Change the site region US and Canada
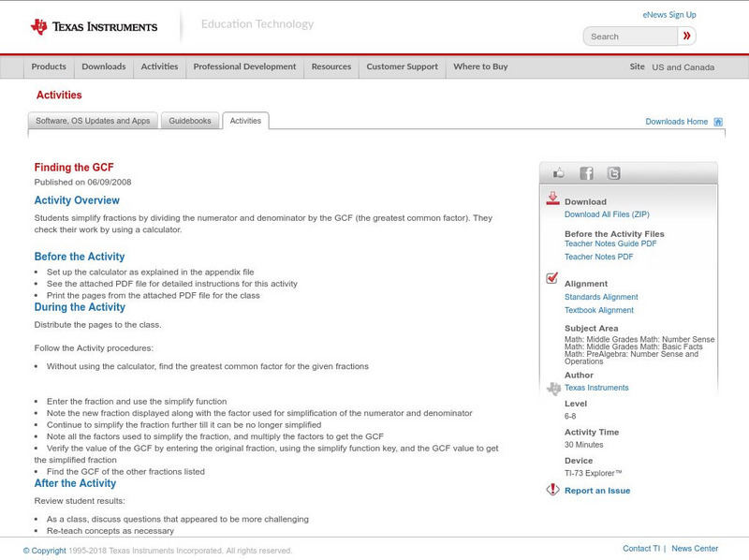The image size is (749, 560). (683, 67)
